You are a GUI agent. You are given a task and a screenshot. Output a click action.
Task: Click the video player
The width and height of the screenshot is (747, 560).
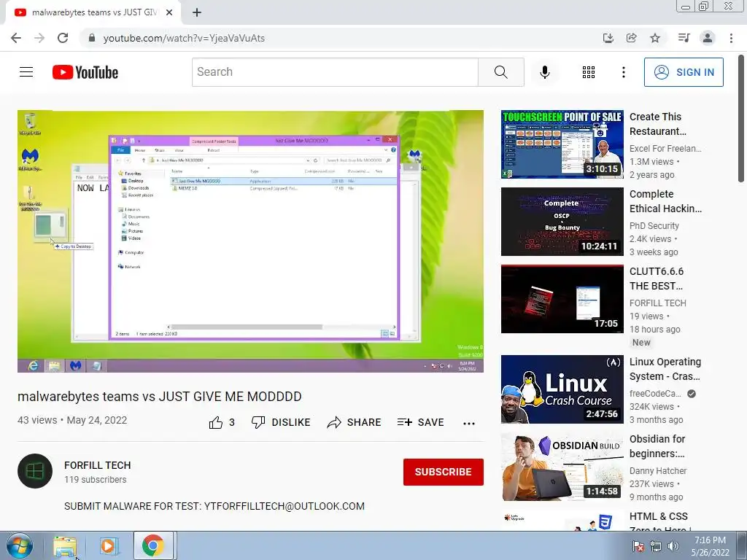coord(251,241)
